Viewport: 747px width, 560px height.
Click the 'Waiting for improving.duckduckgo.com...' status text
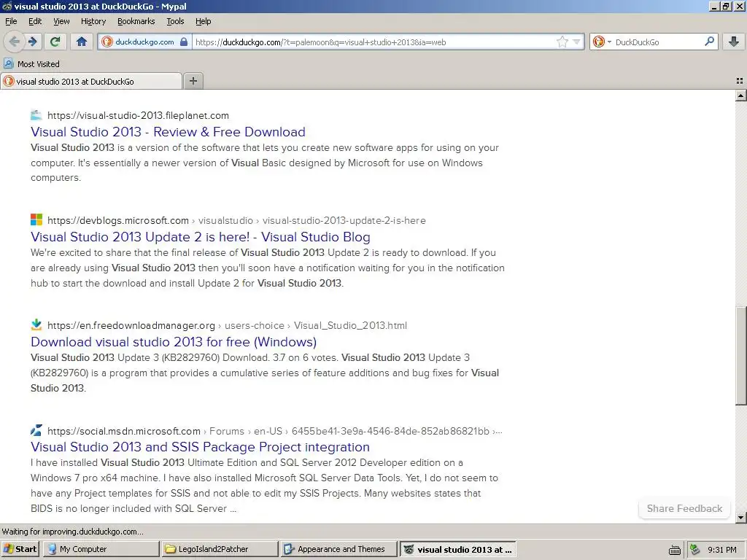pyautogui.click(x=72, y=532)
